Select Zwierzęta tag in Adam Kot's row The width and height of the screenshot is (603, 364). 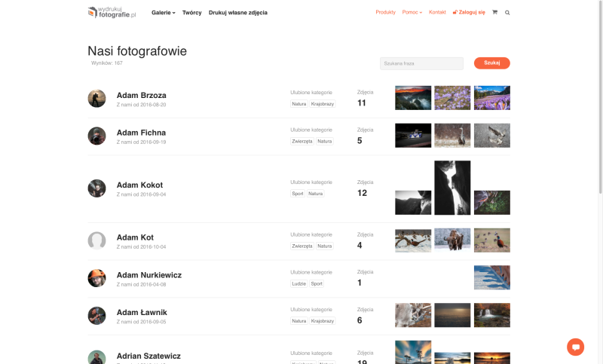(302, 246)
